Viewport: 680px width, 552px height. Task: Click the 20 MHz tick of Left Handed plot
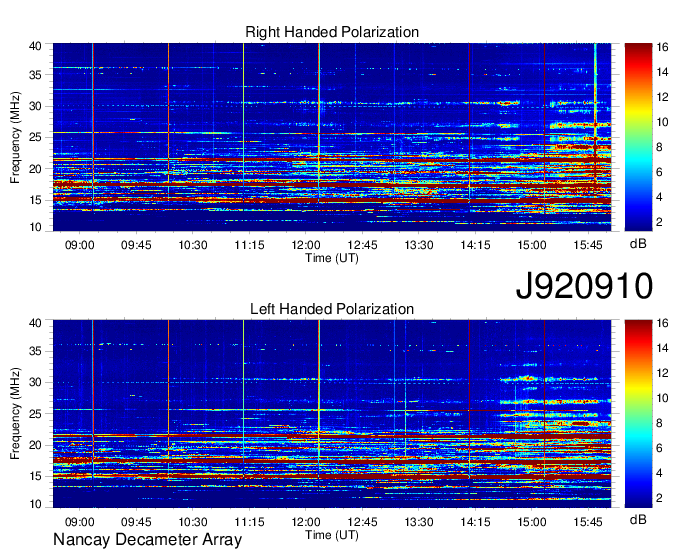[x=36, y=445]
